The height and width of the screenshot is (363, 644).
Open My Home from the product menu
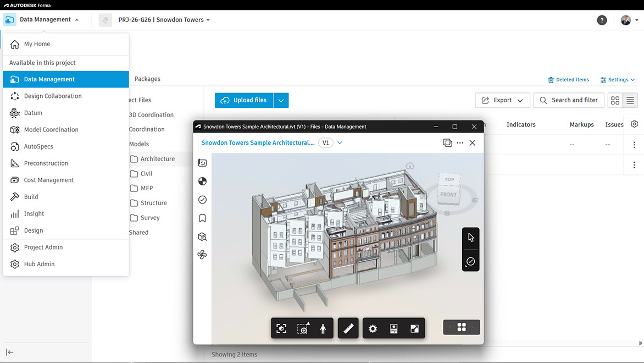[66, 44]
